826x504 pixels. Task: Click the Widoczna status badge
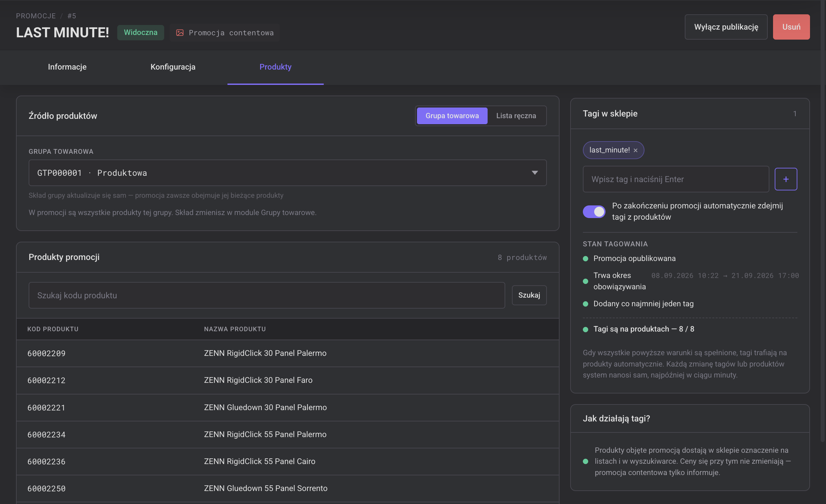coord(141,33)
